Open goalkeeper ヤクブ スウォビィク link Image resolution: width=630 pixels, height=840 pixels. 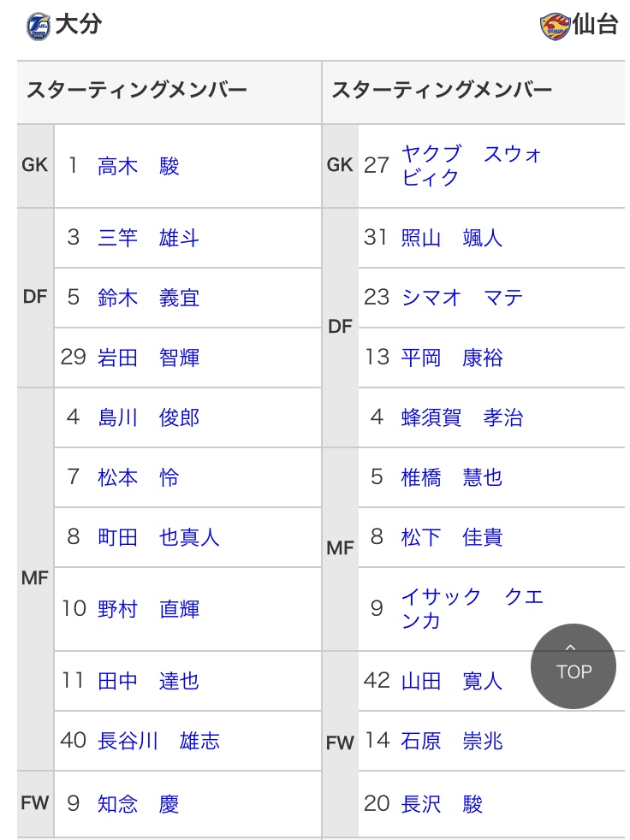click(x=471, y=166)
